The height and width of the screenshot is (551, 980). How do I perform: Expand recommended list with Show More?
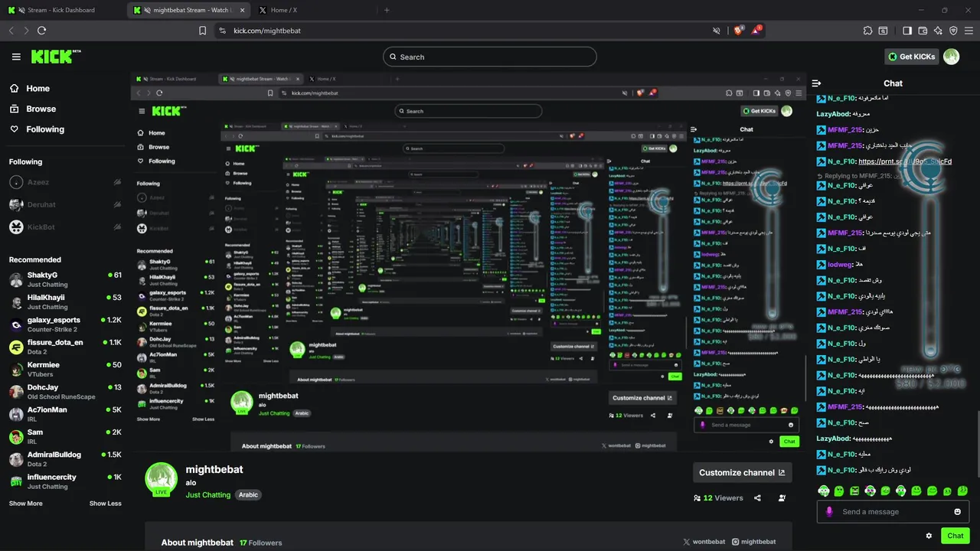coord(25,504)
